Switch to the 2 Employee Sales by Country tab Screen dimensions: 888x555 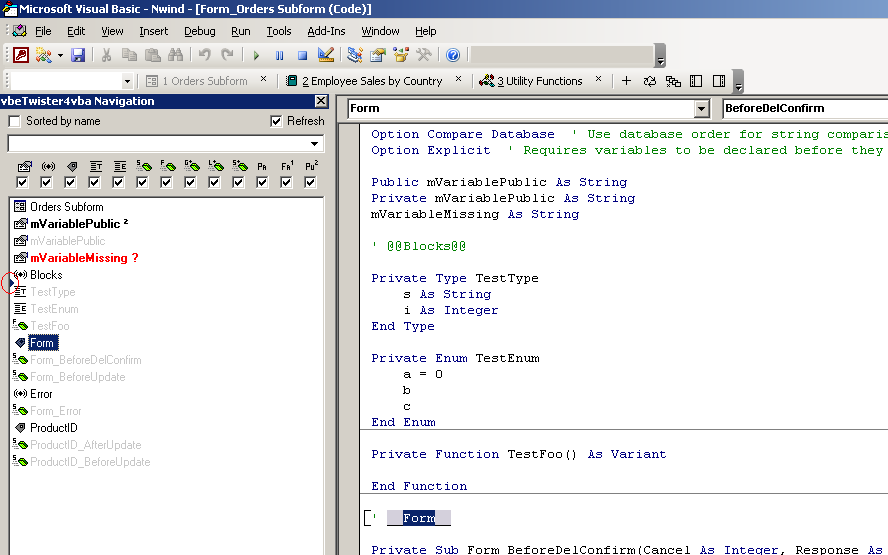pyautogui.click(x=365, y=81)
